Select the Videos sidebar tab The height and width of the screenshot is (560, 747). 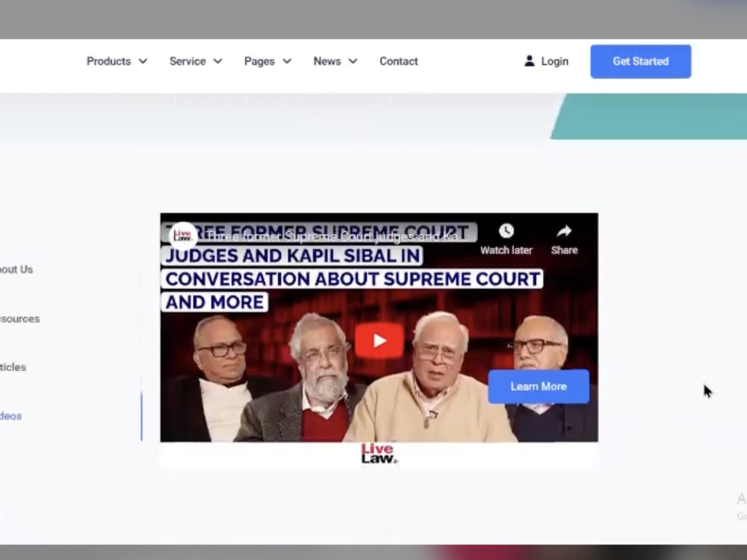[11, 416]
